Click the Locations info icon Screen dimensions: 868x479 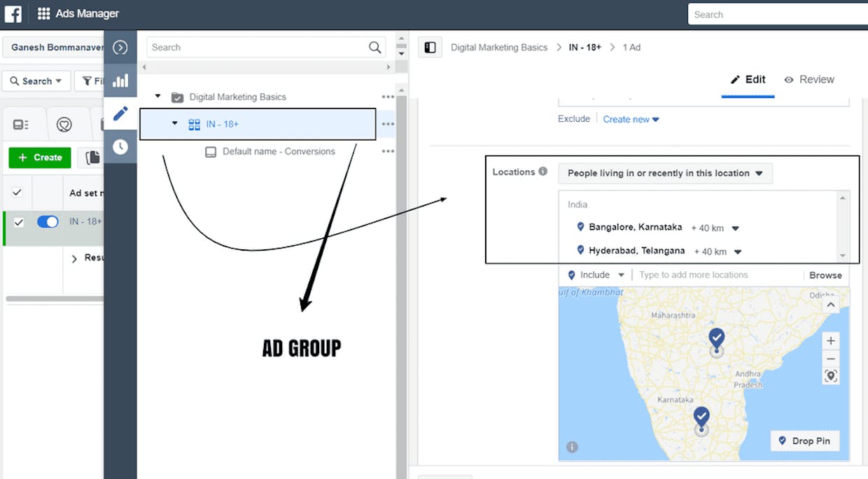coord(542,172)
